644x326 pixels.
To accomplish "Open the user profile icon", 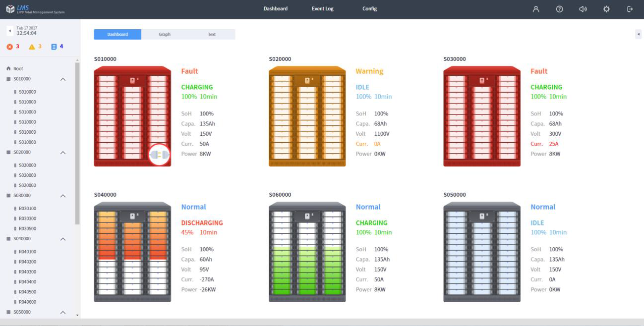I will 536,9.
